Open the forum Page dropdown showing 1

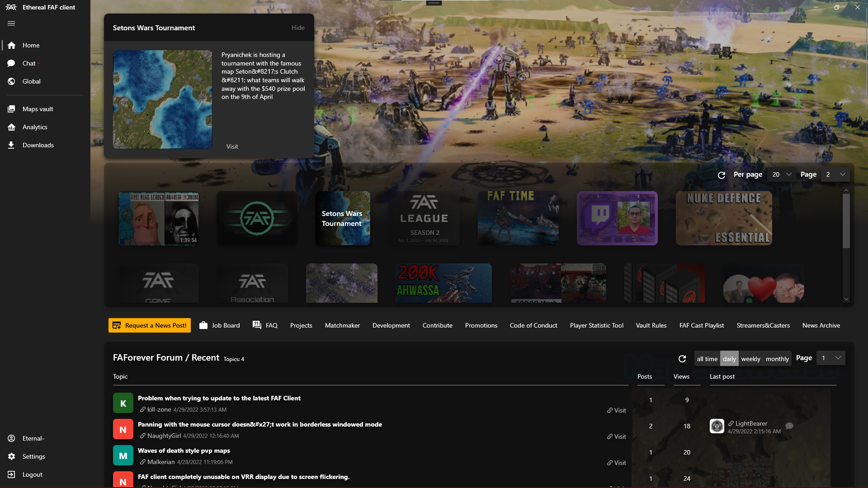tap(831, 358)
